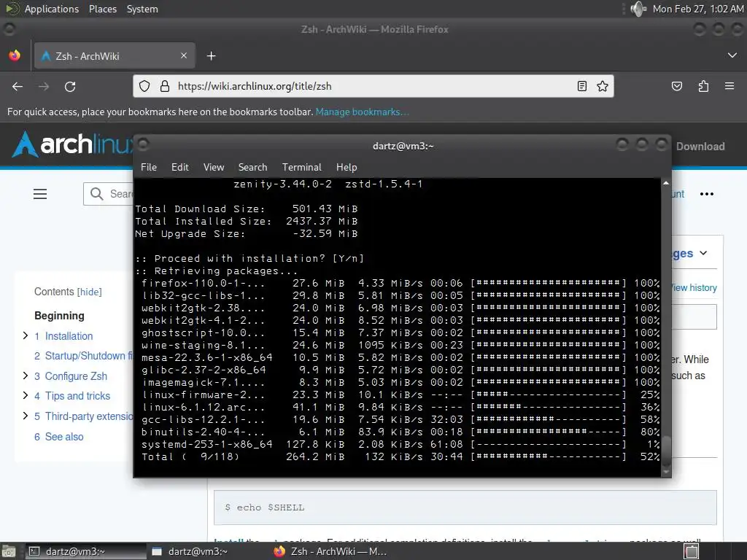Open the Places menu
Screen dimensions: 747x560
pyautogui.click(x=103, y=9)
